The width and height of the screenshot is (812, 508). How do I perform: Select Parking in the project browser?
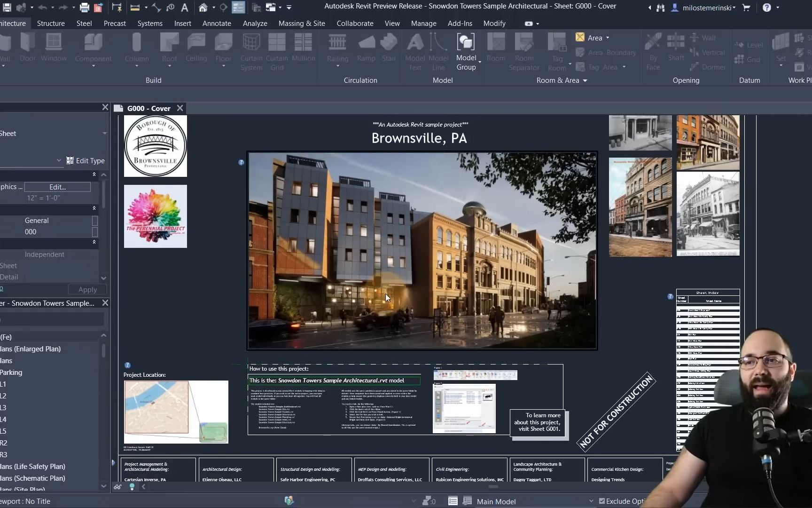point(11,372)
